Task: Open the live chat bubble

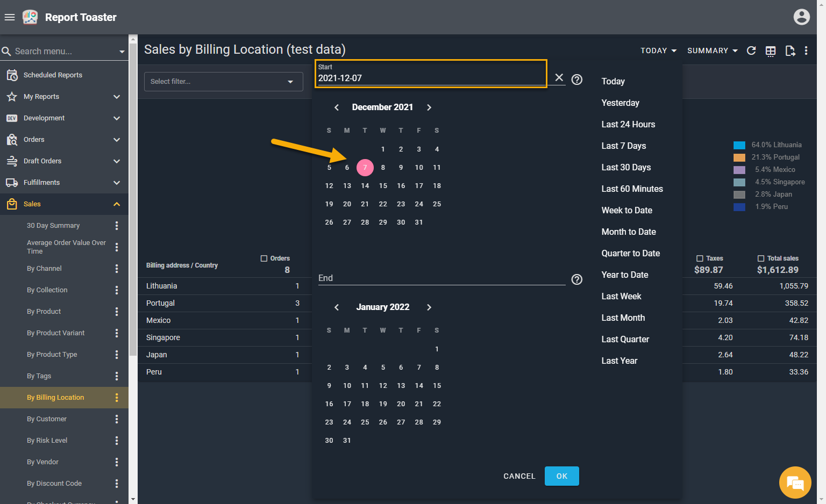Action: point(795,483)
